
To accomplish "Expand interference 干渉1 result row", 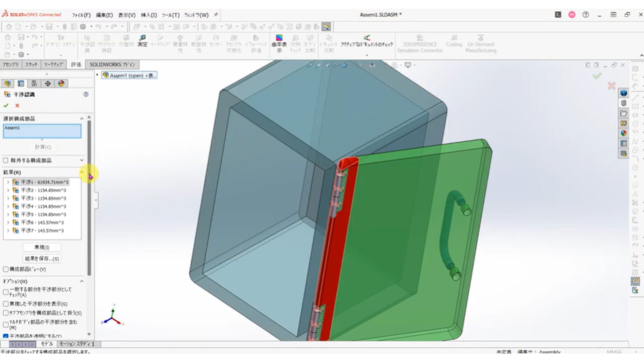I will tap(8, 182).
